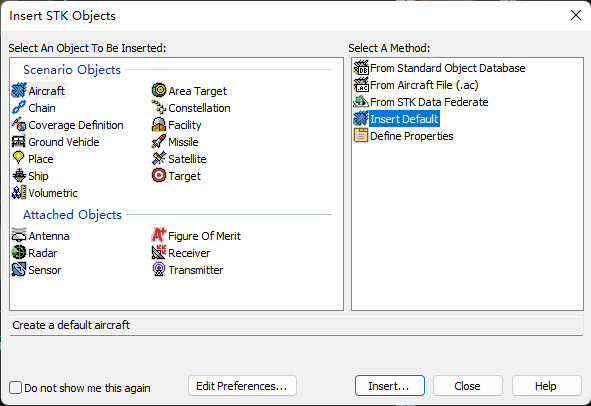Click the 'Satellite' label

tap(187, 159)
